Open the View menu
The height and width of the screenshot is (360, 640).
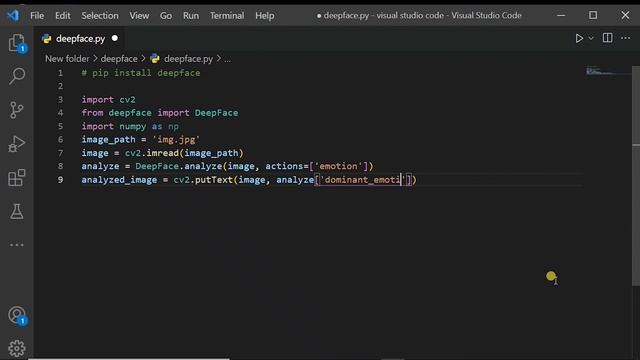tap(139, 16)
